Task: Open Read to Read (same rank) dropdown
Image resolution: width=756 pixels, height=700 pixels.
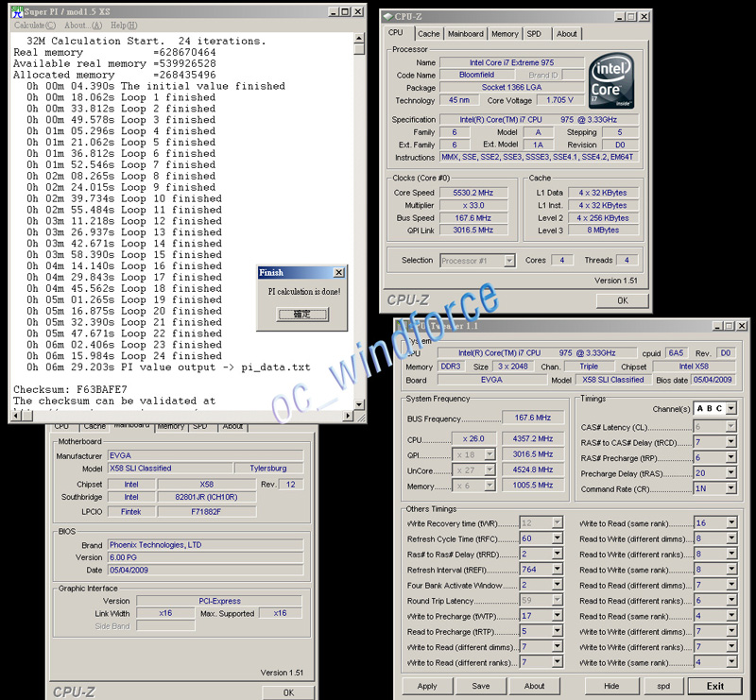Action: [x=731, y=616]
